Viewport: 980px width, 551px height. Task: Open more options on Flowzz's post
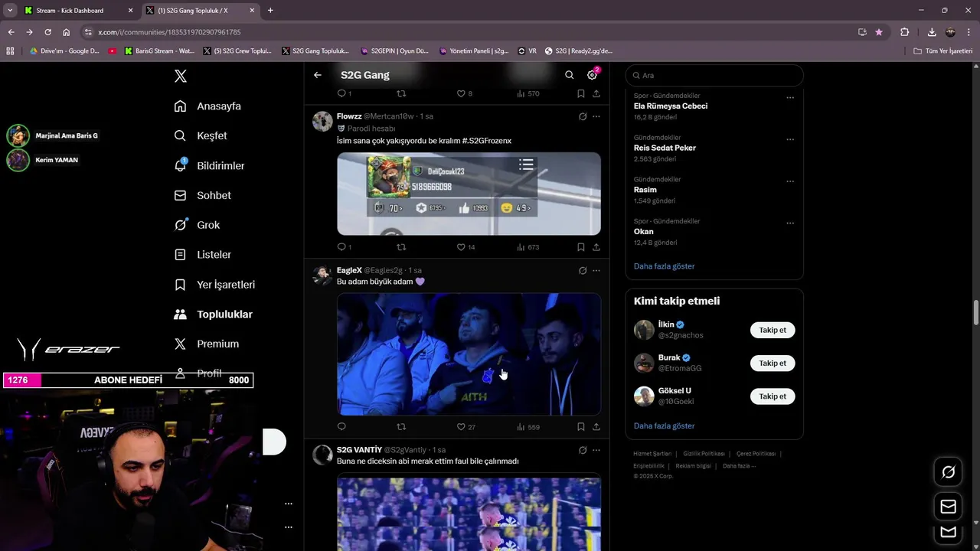[x=596, y=116]
